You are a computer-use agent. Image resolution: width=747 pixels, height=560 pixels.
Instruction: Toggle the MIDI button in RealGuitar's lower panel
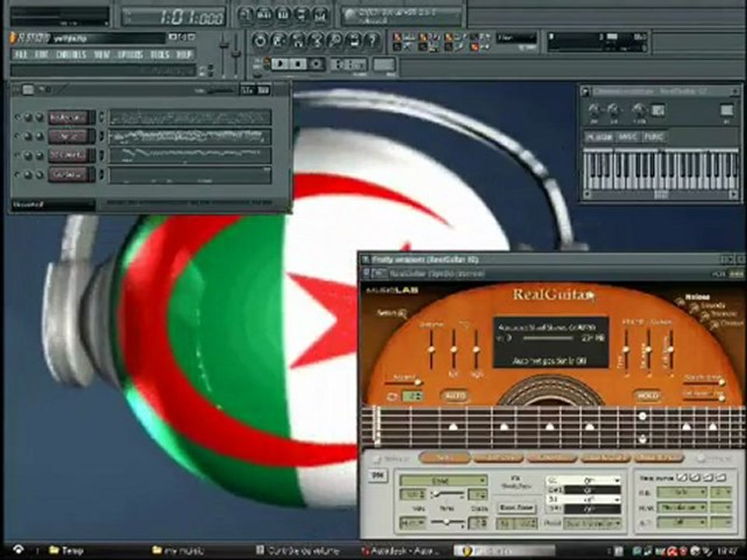pos(377,475)
